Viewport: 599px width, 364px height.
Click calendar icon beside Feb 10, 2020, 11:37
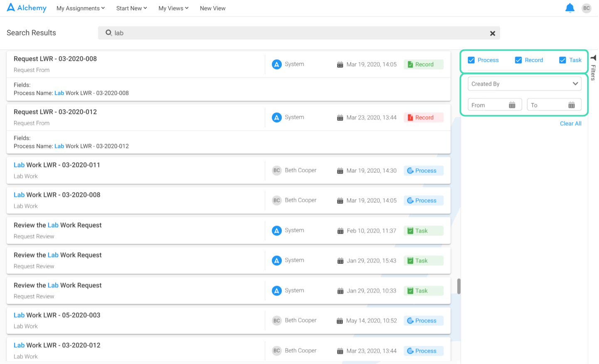340,231
